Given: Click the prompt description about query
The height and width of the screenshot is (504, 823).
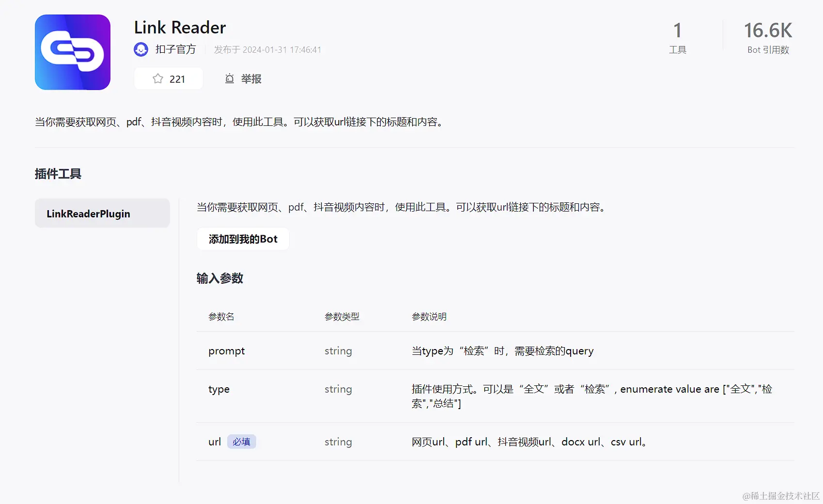Looking at the screenshot, I should click(503, 351).
